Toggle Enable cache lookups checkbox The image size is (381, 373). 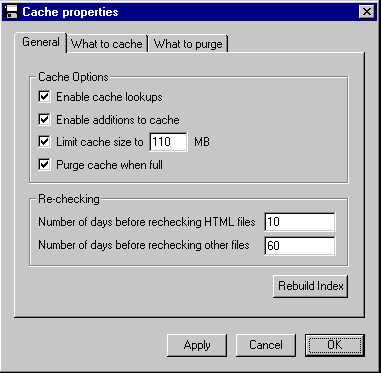(44, 97)
